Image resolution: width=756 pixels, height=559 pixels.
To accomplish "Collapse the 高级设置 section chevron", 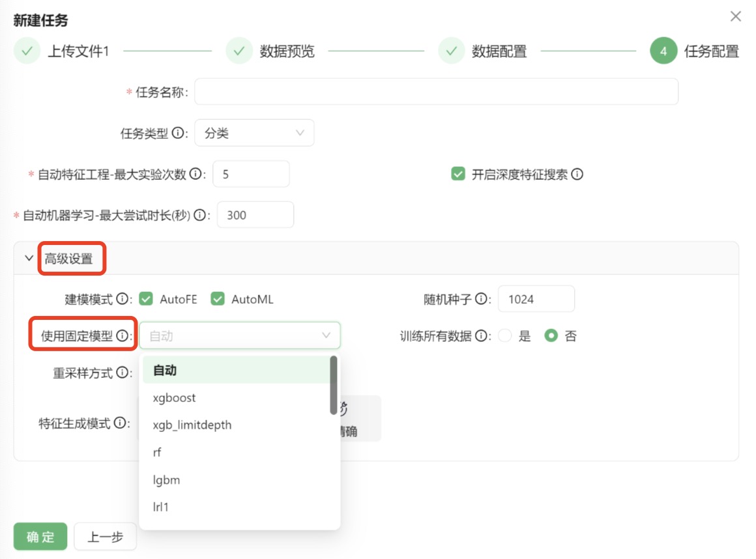I will tap(29, 259).
